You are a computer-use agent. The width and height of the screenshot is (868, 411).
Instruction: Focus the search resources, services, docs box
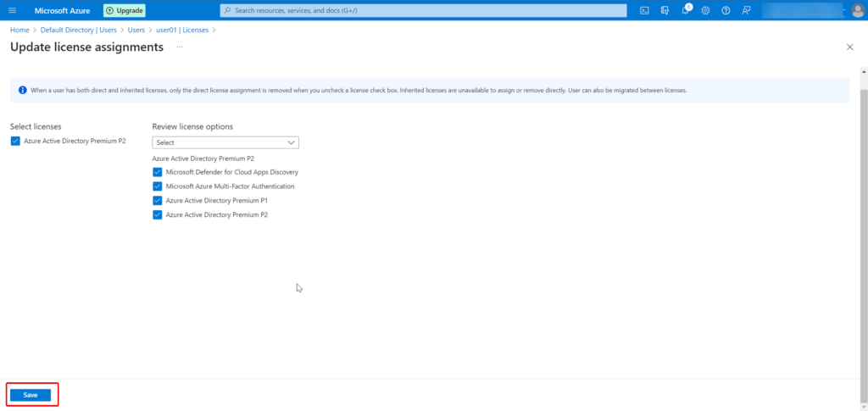(424, 10)
